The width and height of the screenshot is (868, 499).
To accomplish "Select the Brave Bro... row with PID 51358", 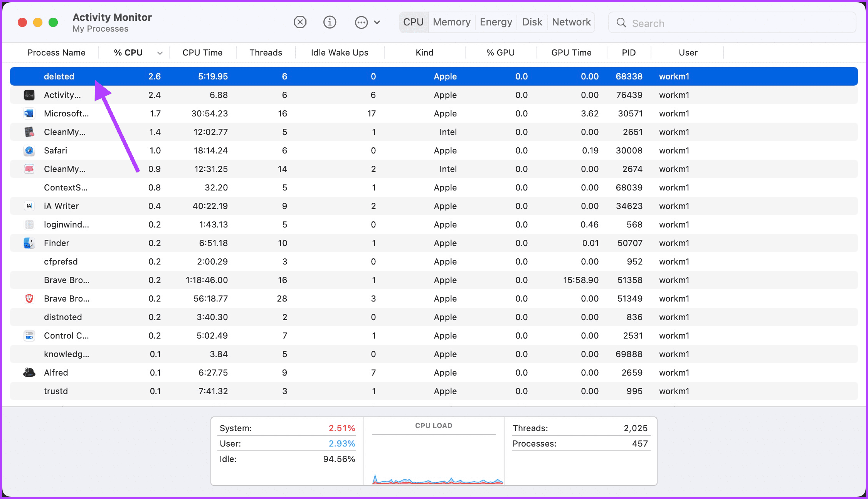I will point(434,280).
